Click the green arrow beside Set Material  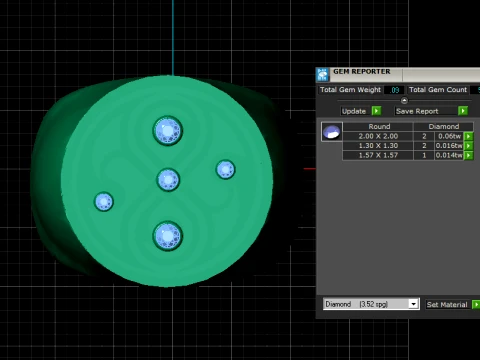[476, 304]
